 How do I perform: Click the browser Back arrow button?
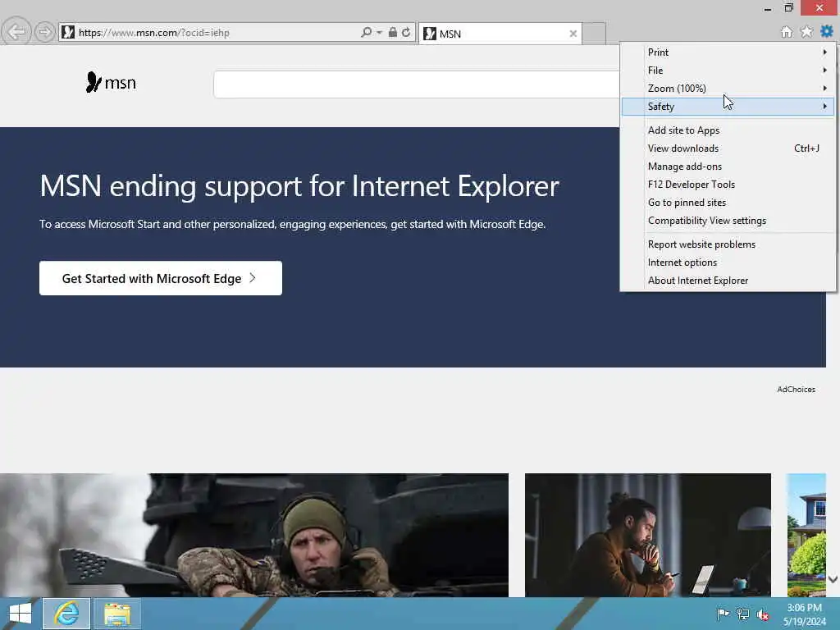pyautogui.click(x=16, y=32)
